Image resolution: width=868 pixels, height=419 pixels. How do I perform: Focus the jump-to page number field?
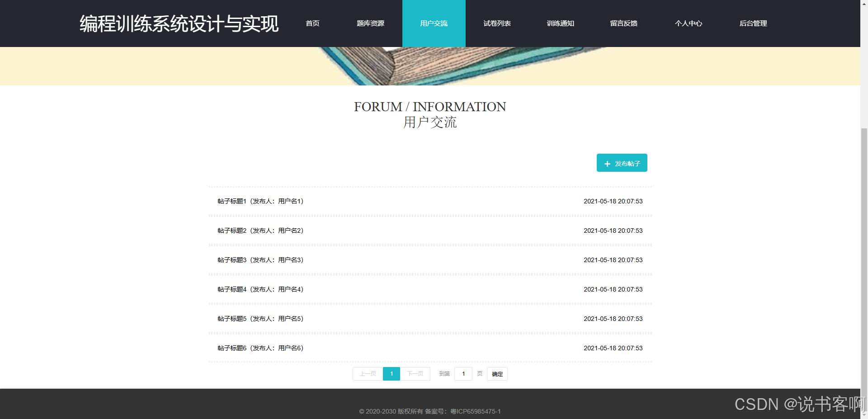pos(463,374)
